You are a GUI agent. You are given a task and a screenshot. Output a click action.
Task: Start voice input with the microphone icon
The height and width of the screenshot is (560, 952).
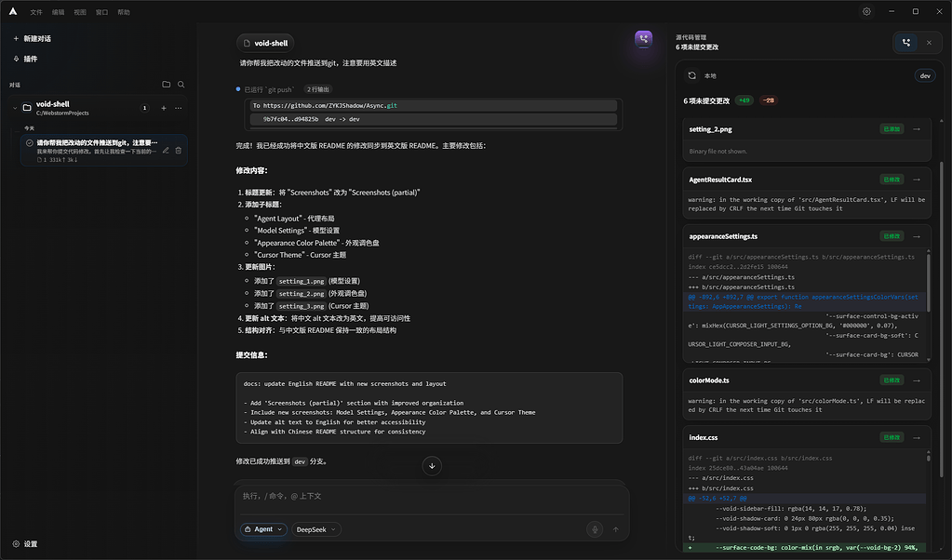[x=595, y=529]
